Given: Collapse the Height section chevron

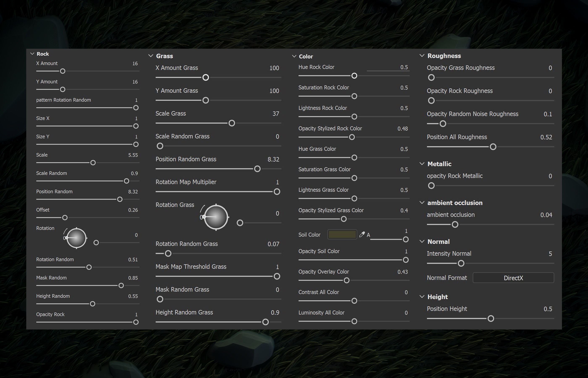Looking at the screenshot, I should 422,297.
